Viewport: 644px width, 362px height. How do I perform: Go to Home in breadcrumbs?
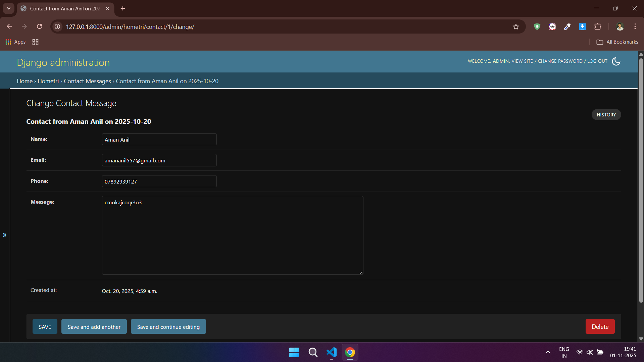[x=25, y=81]
